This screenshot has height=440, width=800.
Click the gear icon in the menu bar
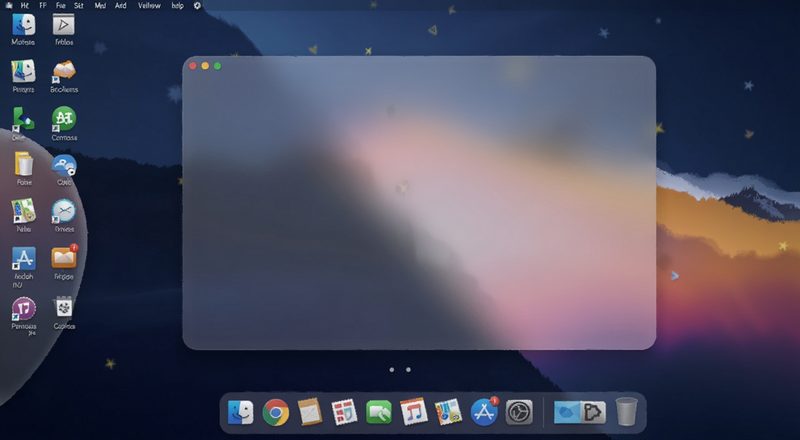(x=197, y=6)
